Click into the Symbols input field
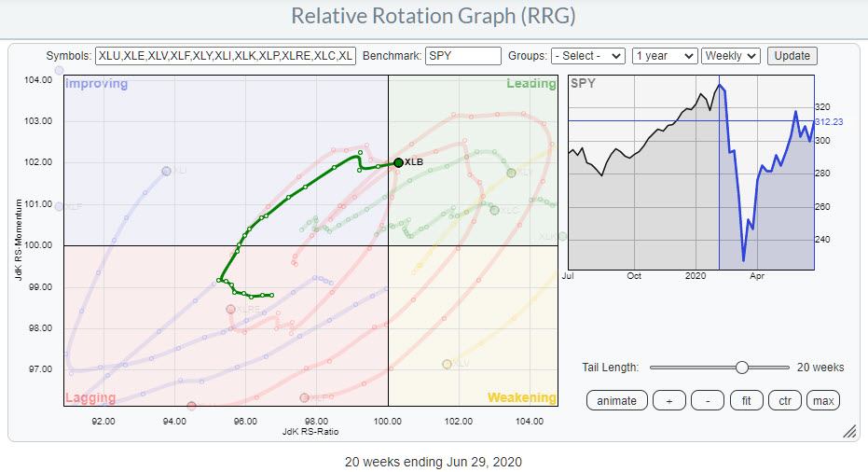Viewport: 868px width, 472px height. pos(225,56)
